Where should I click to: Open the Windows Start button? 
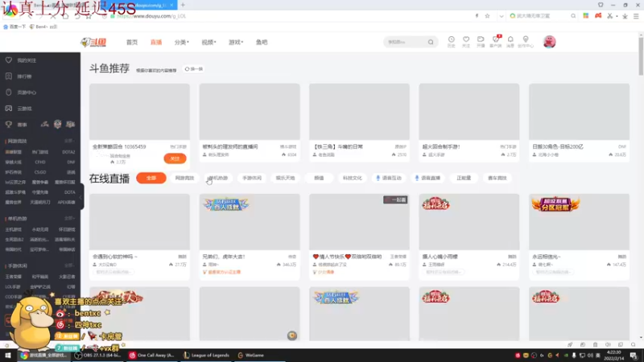(x=8, y=356)
